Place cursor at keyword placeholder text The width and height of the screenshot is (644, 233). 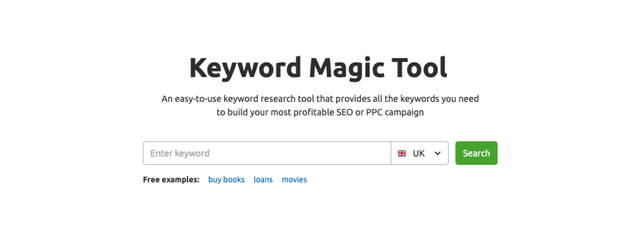(x=180, y=153)
